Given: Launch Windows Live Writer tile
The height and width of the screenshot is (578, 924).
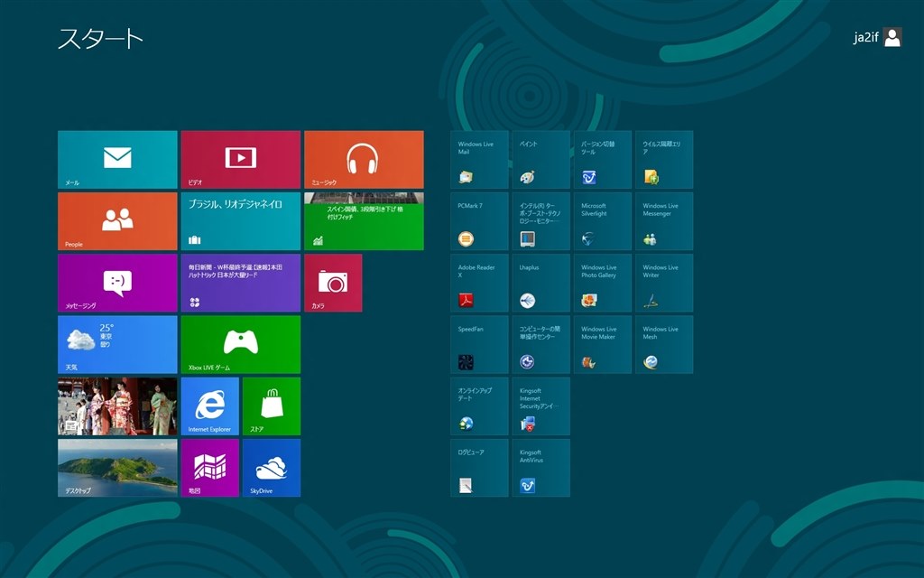Looking at the screenshot, I should tap(664, 283).
